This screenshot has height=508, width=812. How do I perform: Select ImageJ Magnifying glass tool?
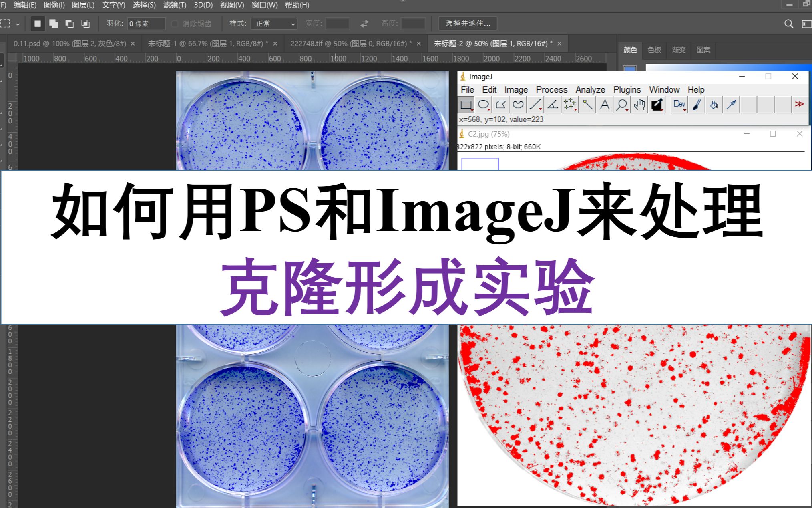622,105
